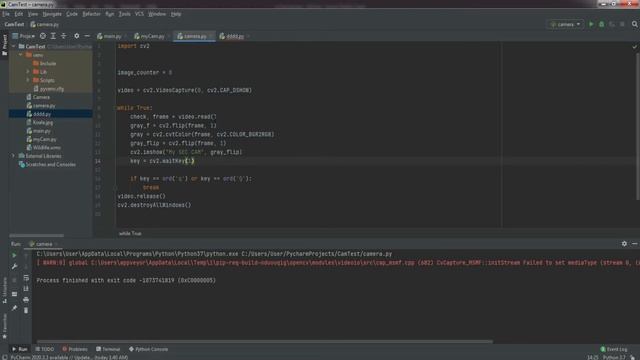This screenshot has height=360, width=640.
Task: Open the camera run configuration dropdown
Action: coord(565,24)
